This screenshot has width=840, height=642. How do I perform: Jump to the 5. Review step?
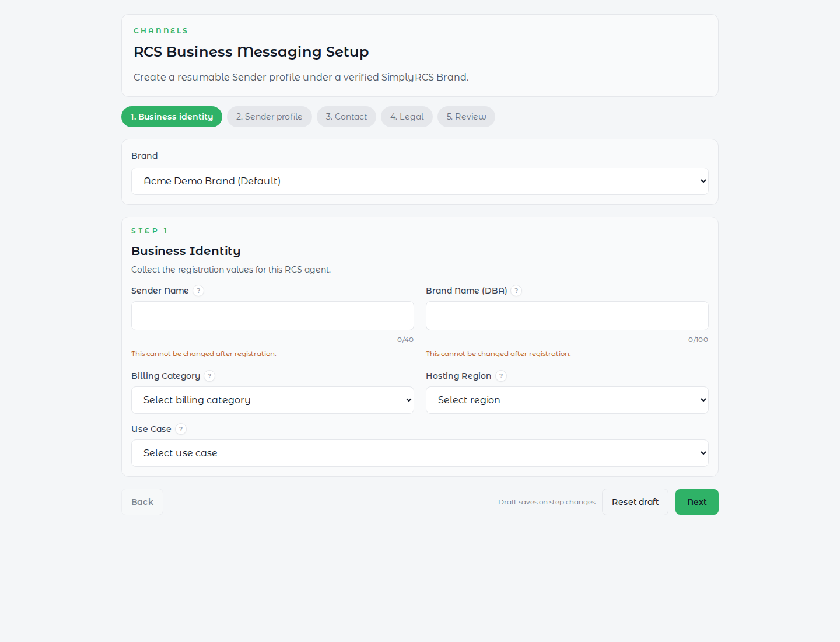(466, 117)
